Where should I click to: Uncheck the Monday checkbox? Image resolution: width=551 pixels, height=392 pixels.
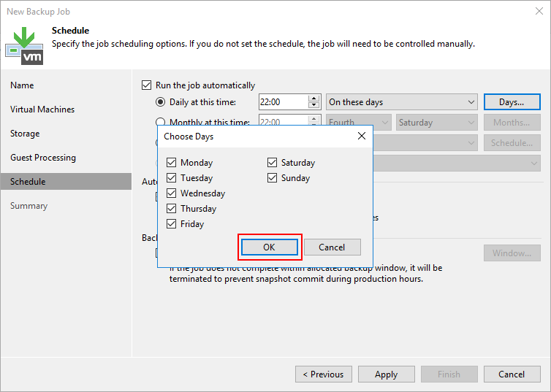[x=172, y=163]
